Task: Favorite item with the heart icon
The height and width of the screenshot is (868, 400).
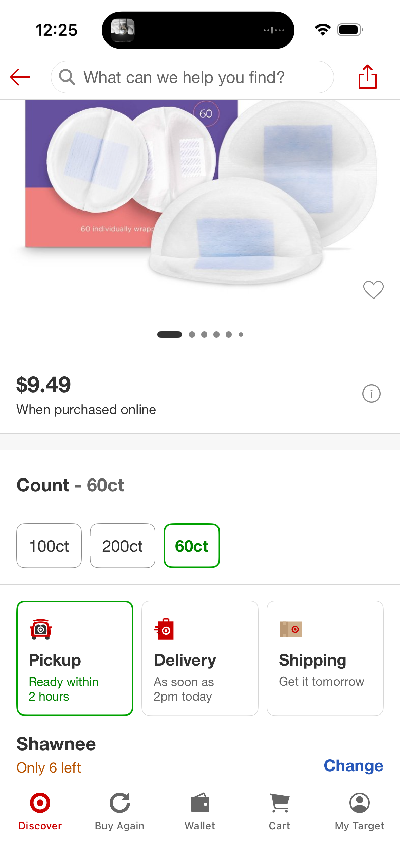Action: (x=373, y=290)
